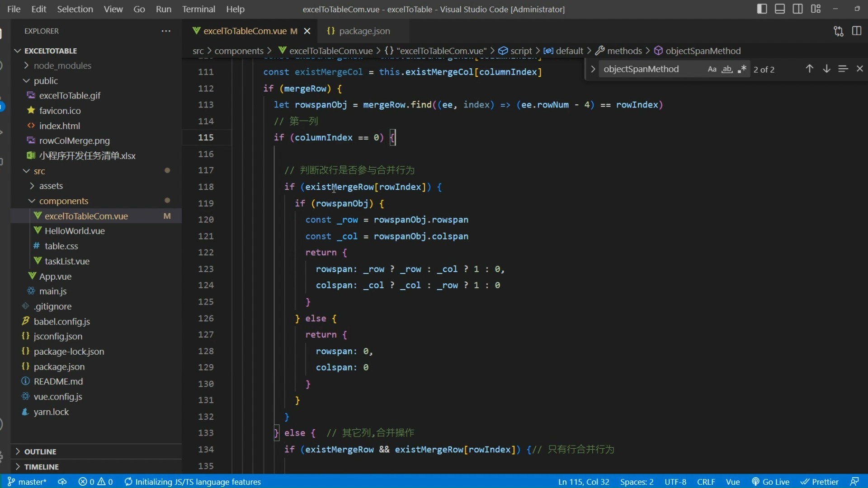Toggle Use Regular Expression in find widget
Viewport: 868px width, 488px height.
(x=742, y=69)
